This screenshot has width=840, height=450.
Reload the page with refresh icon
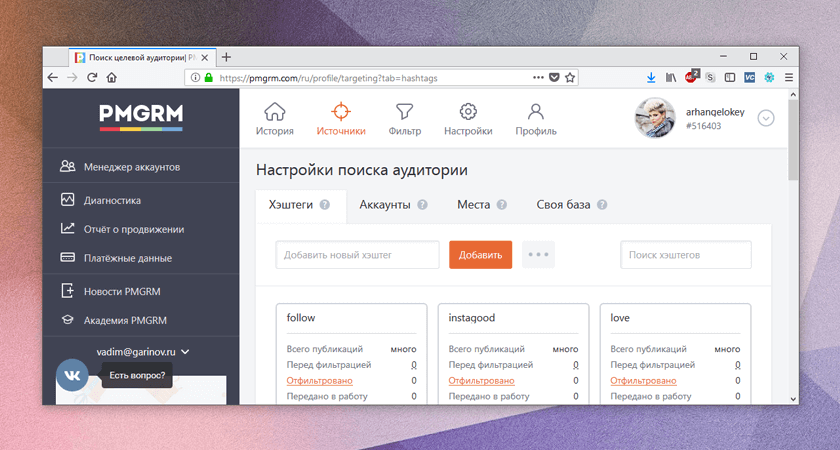click(x=92, y=78)
